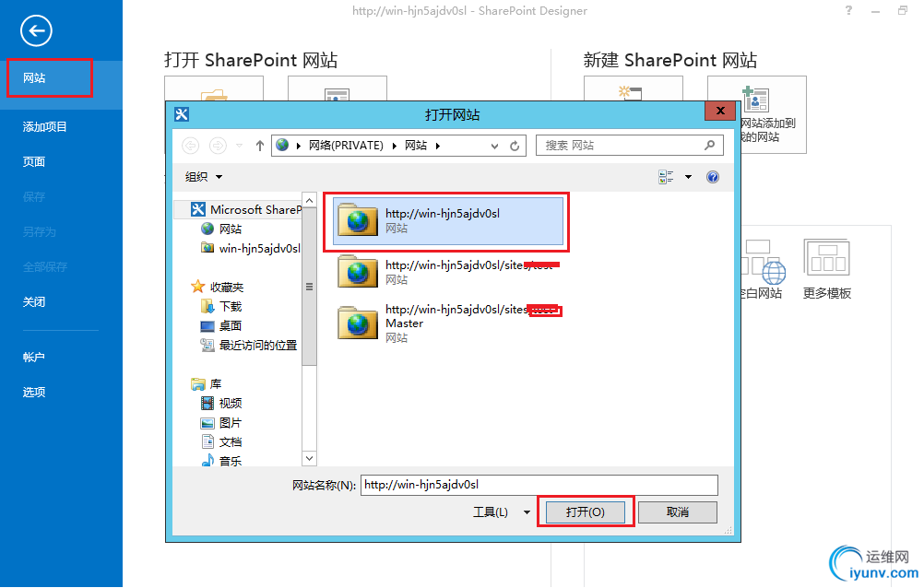
Task: Click the SharePoint Designer icon in dialog title
Action: (x=182, y=113)
